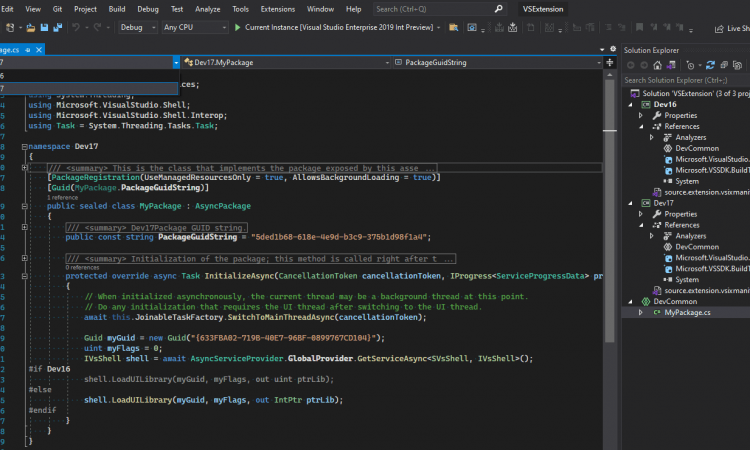Open the PackageGuidString member dropdown
Viewport: 750px width, 450px height.
point(497,63)
